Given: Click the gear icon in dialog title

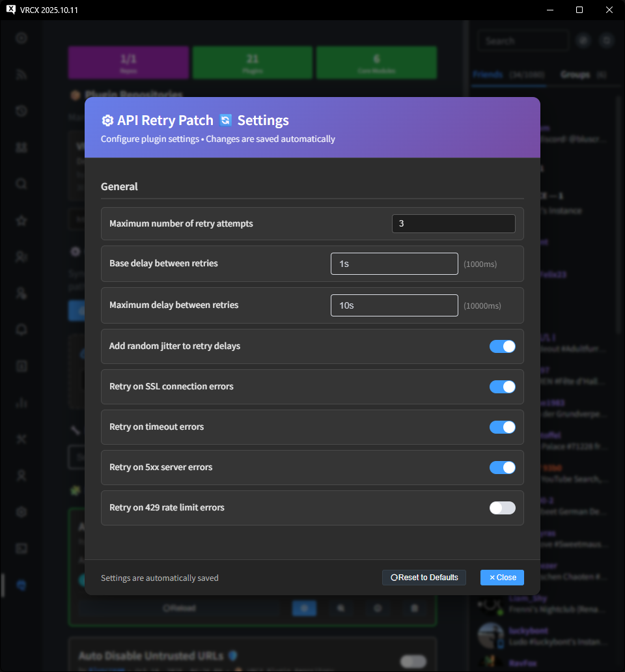Looking at the screenshot, I should pyautogui.click(x=107, y=120).
